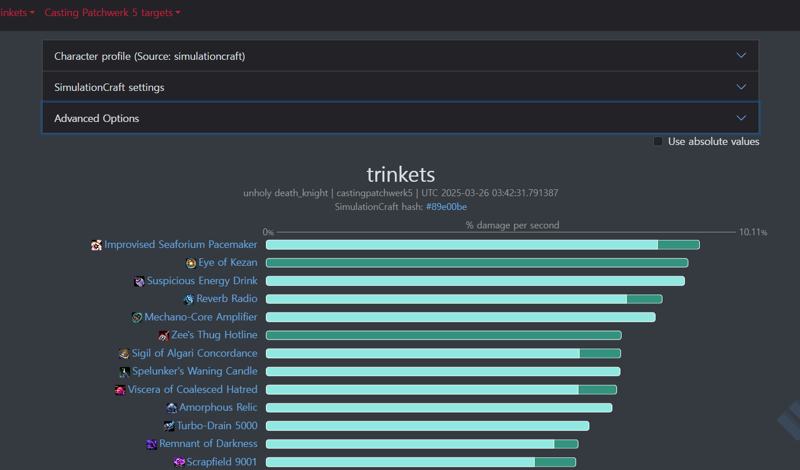Open the Mechano-Core Amplifier link
The width and height of the screenshot is (800, 470).
tap(201, 317)
